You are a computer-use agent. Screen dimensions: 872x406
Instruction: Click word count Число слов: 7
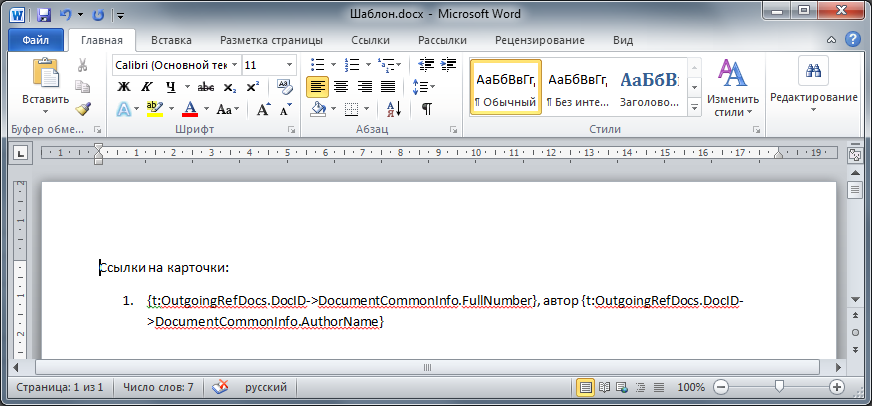click(158, 387)
